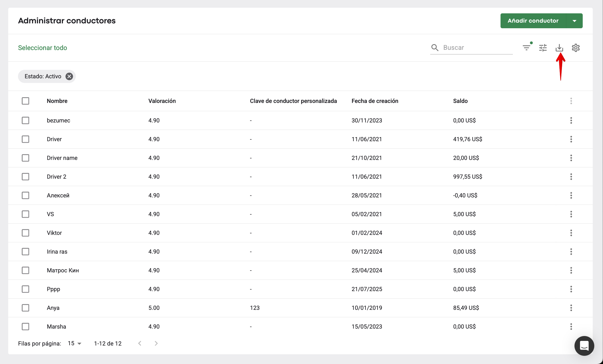603x364 pixels.
Task: Open the rows per page dropdown
Action: pos(74,343)
